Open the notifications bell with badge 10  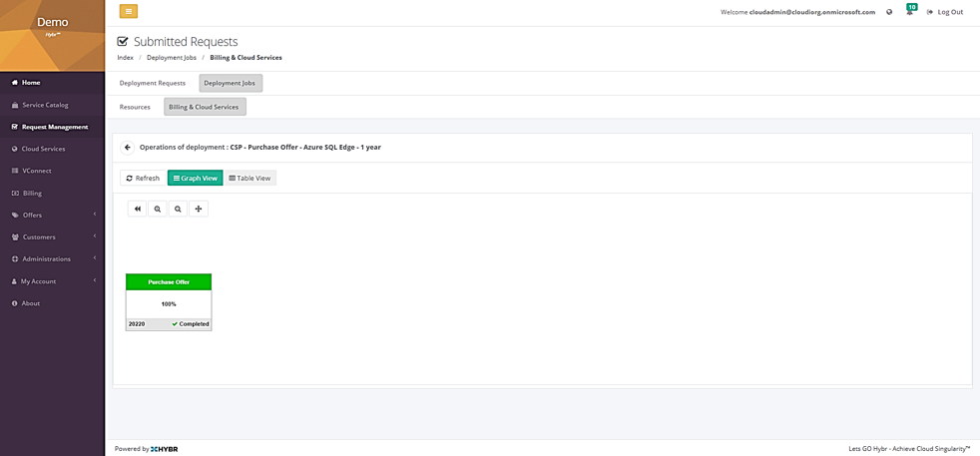point(909,11)
